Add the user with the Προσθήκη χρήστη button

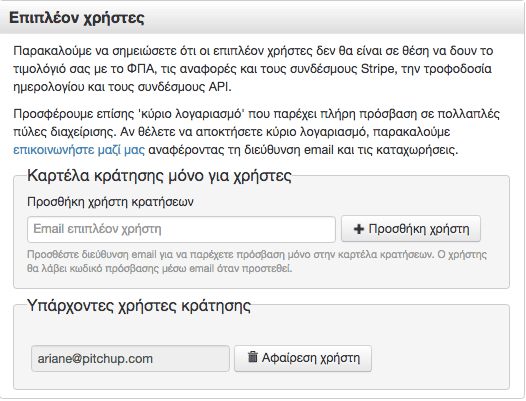[x=411, y=229]
